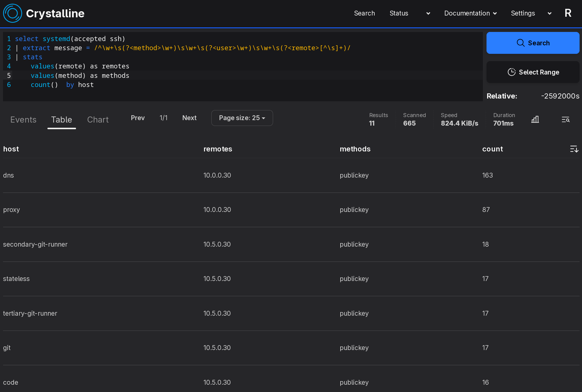Viewport: 582px width, 392px height.
Task: Select the stateless host cell
Action: point(16,279)
